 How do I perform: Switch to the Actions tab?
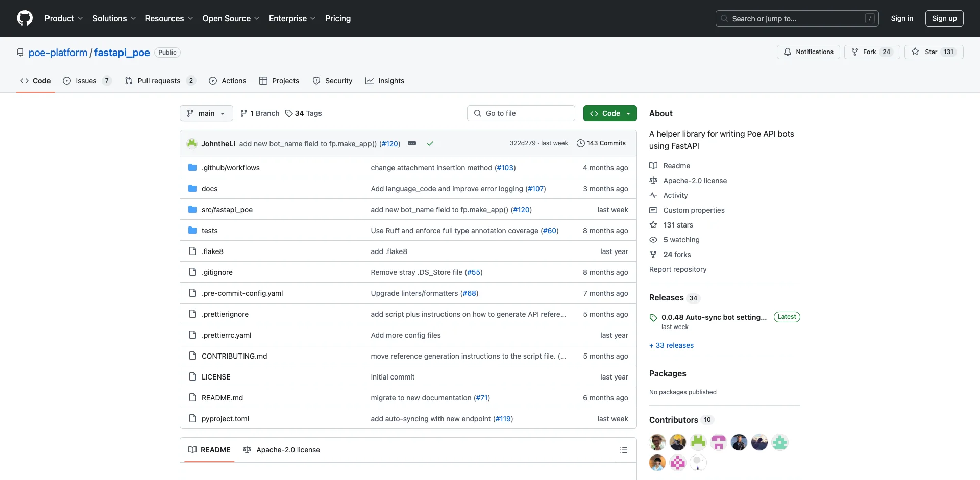[228, 81]
